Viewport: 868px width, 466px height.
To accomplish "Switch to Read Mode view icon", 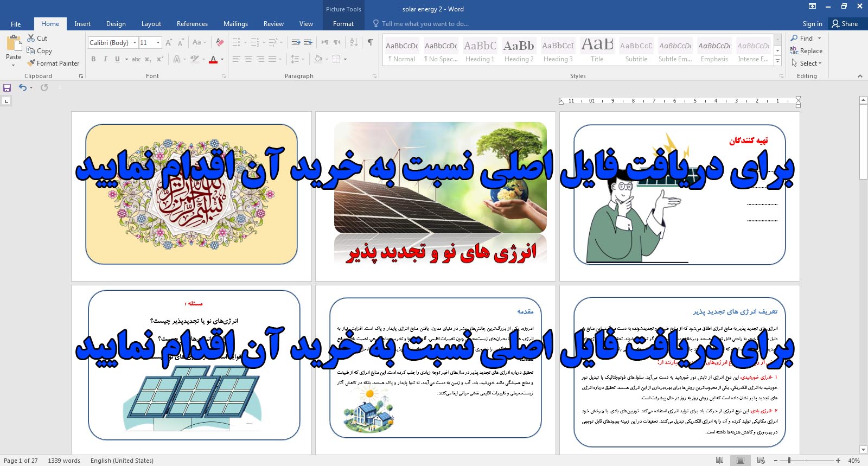I will [x=719, y=461].
